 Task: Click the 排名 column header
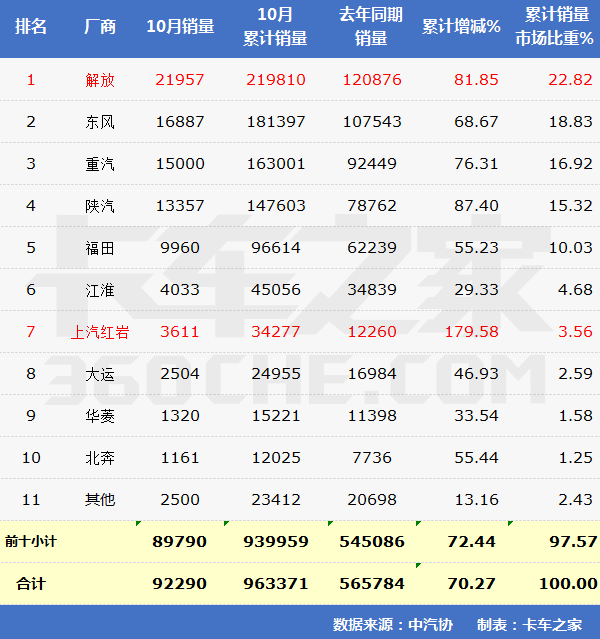(31, 26)
